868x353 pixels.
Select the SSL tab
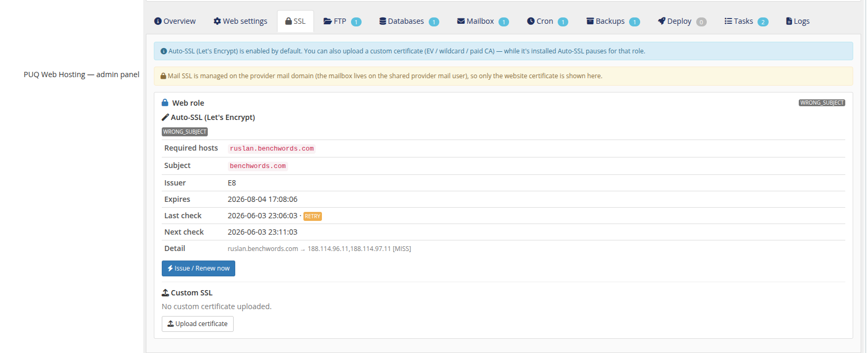coord(296,21)
